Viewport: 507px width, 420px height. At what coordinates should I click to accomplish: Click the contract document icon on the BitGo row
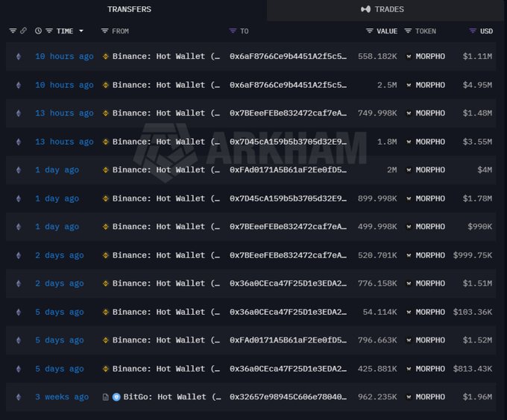[x=105, y=397]
